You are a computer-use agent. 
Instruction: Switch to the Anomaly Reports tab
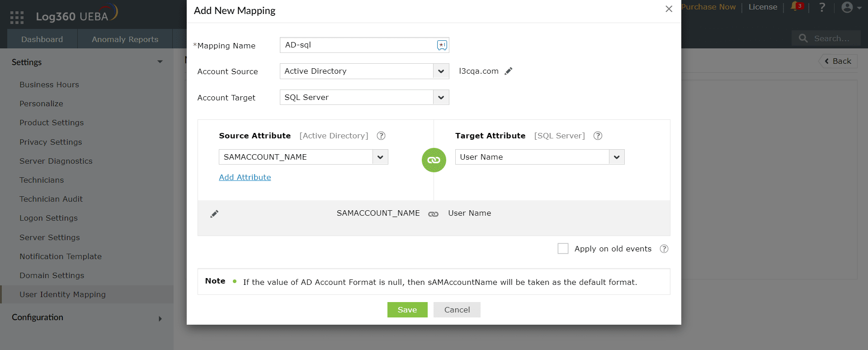pos(125,39)
